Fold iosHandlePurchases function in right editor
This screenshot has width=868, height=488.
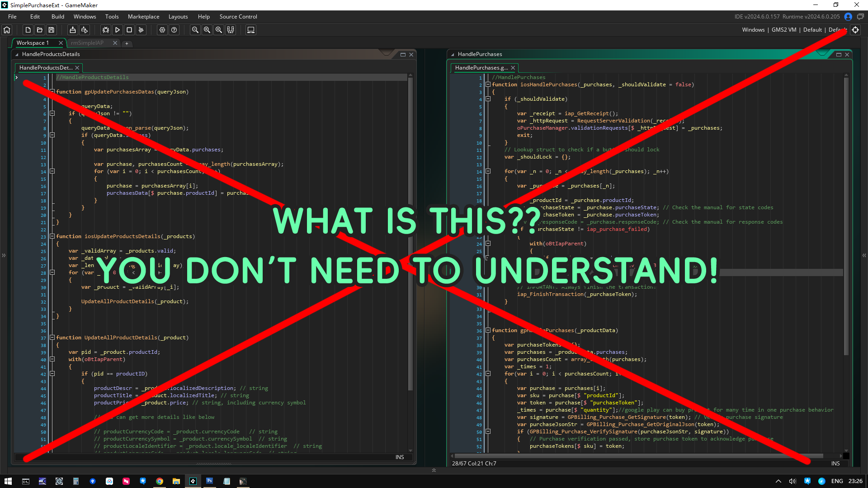[x=488, y=84]
